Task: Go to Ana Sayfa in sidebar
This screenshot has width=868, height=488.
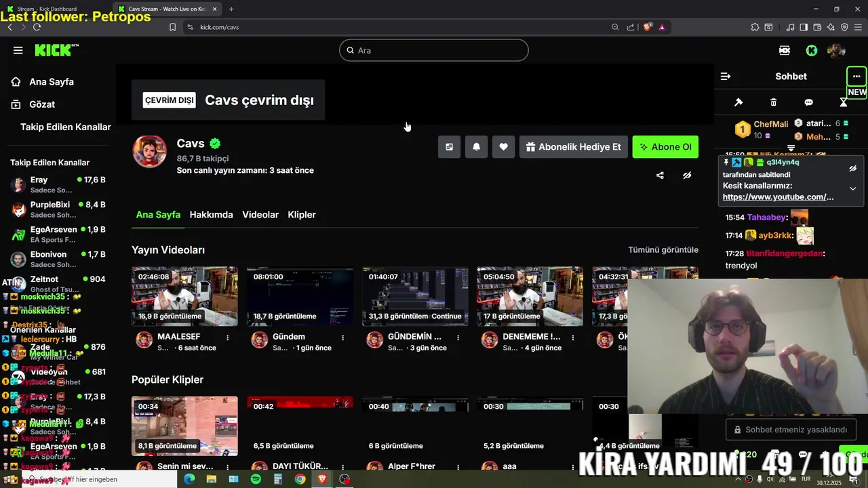Action: coord(52,82)
